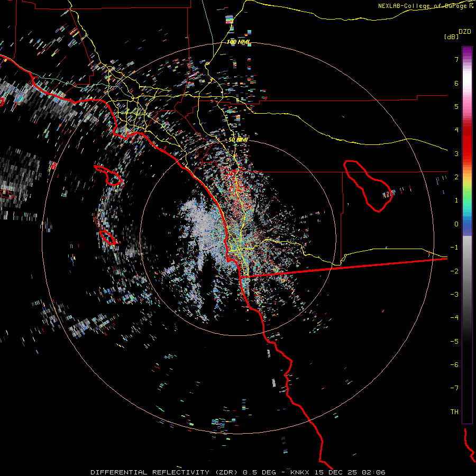476x476 pixels.
Task: Select the 3 value on the color scale
Action: pos(456,153)
